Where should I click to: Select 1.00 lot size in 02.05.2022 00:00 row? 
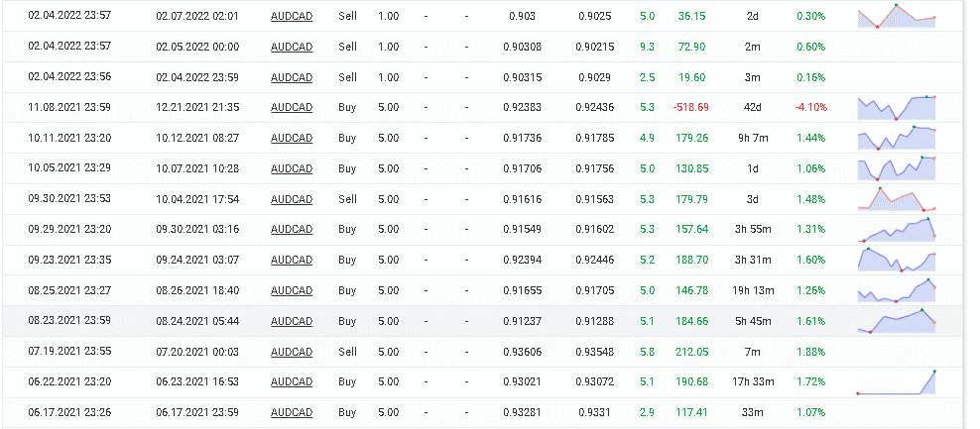click(x=388, y=47)
